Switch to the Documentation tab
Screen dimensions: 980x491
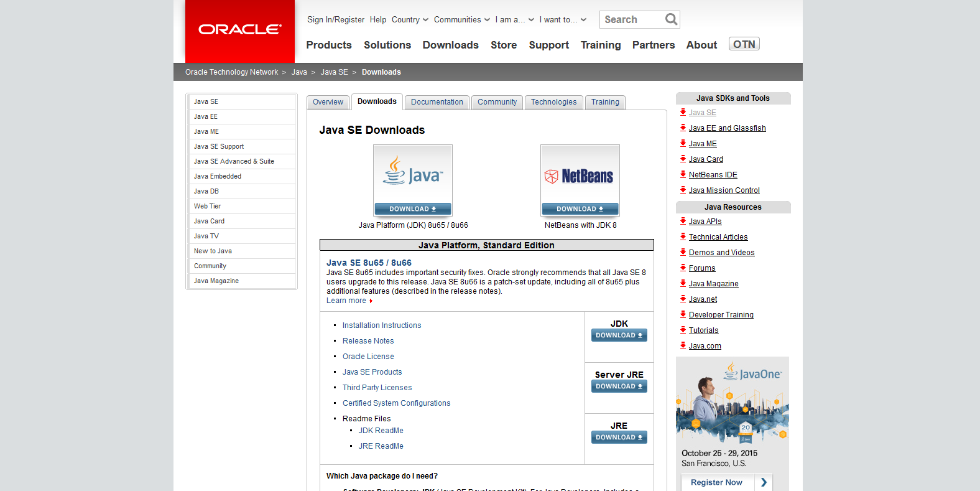click(x=437, y=102)
